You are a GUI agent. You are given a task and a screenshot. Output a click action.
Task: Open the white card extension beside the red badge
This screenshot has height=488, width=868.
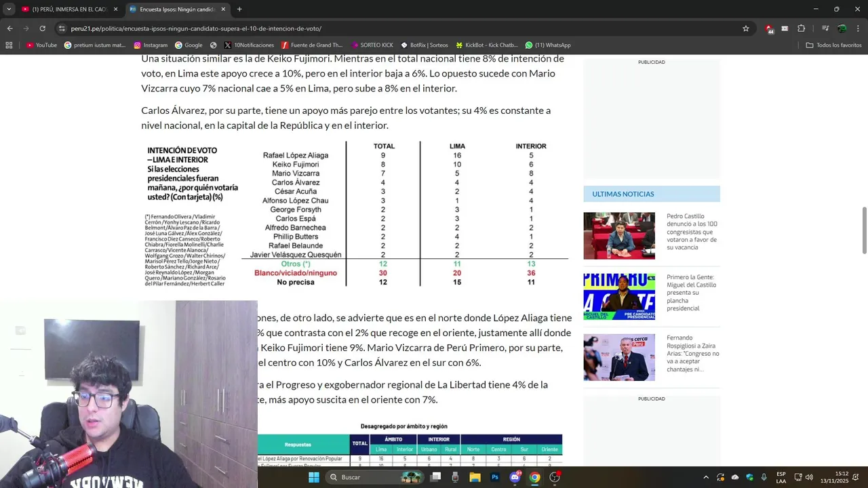tap(785, 28)
